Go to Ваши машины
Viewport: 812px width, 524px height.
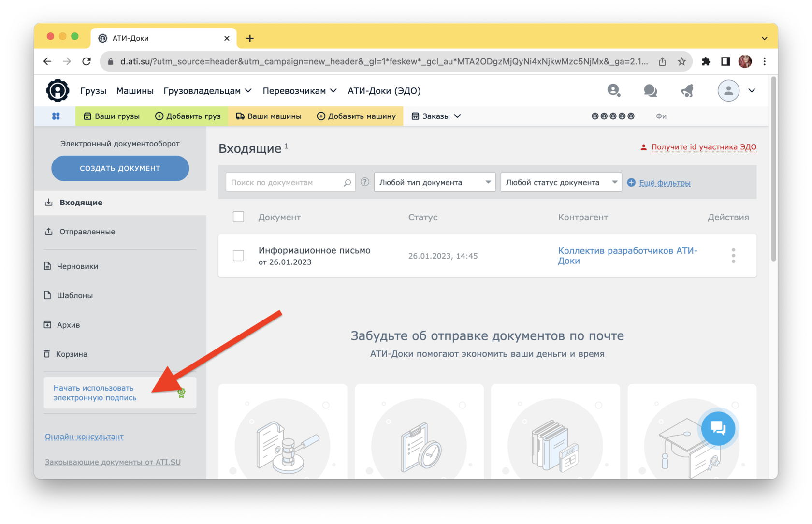click(268, 116)
